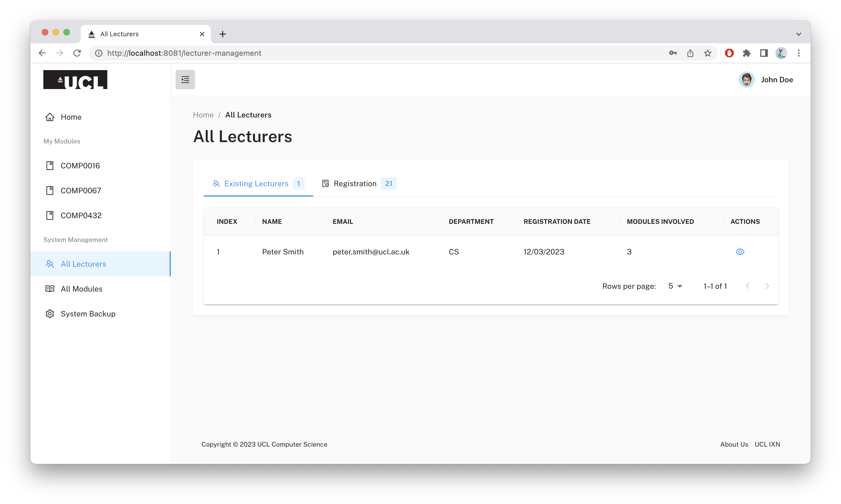Screen dimensions: 841x504
Task: Click the Name column header
Action: coord(271,221)
